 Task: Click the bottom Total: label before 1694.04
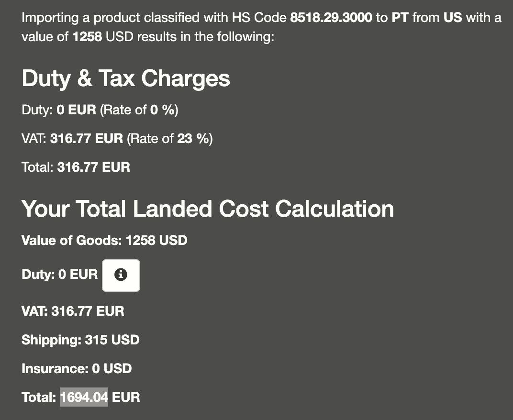39,398
